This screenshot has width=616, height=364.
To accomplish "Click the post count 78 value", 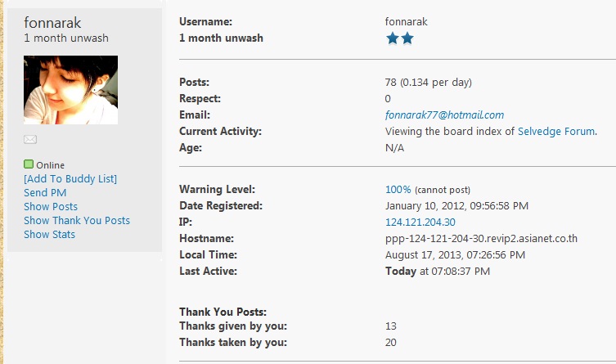I will (391, 82).
